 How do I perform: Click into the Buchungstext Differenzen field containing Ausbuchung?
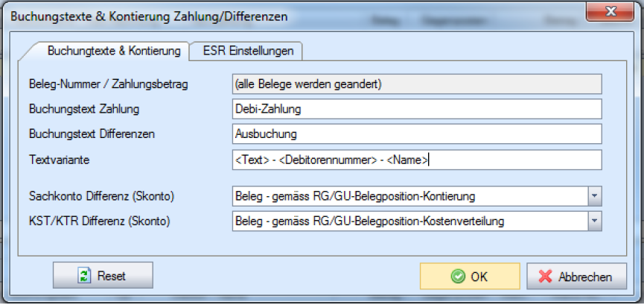pyautogui.click(x=416, y=133)
